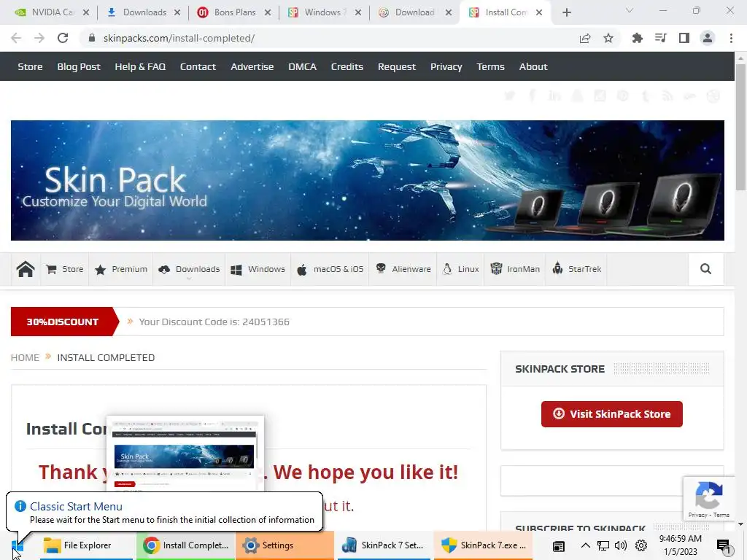Open the Store link in top menu
The image size is (747, 560).
[x=30, y=66]
